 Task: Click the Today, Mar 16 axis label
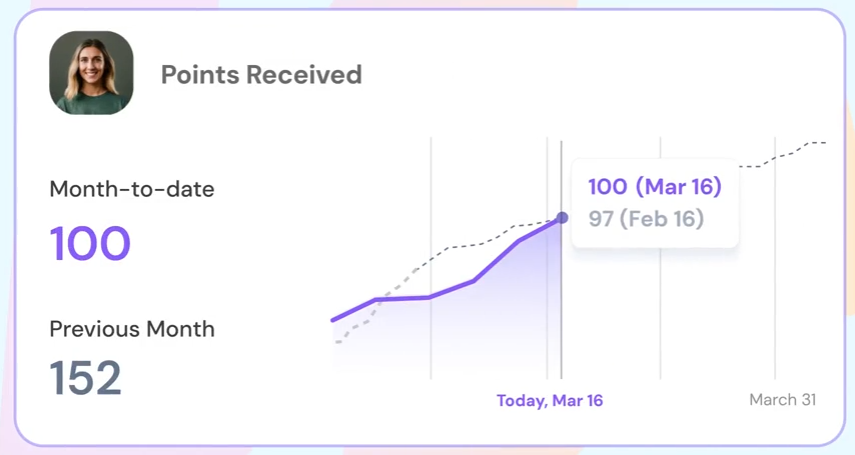coord(550,401)
